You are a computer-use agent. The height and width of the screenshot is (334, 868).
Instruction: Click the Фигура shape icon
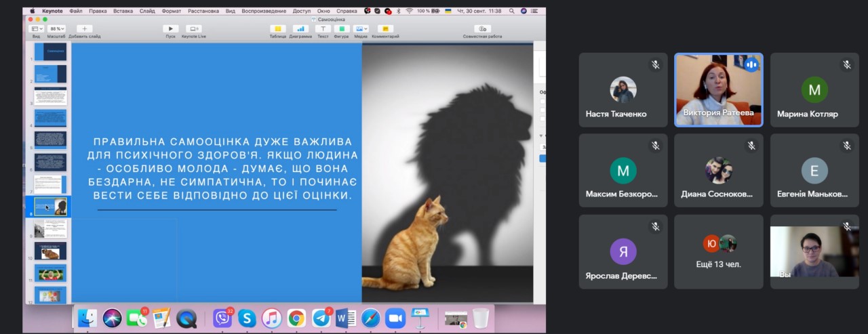pyautogui.click(x=341, y=28)
